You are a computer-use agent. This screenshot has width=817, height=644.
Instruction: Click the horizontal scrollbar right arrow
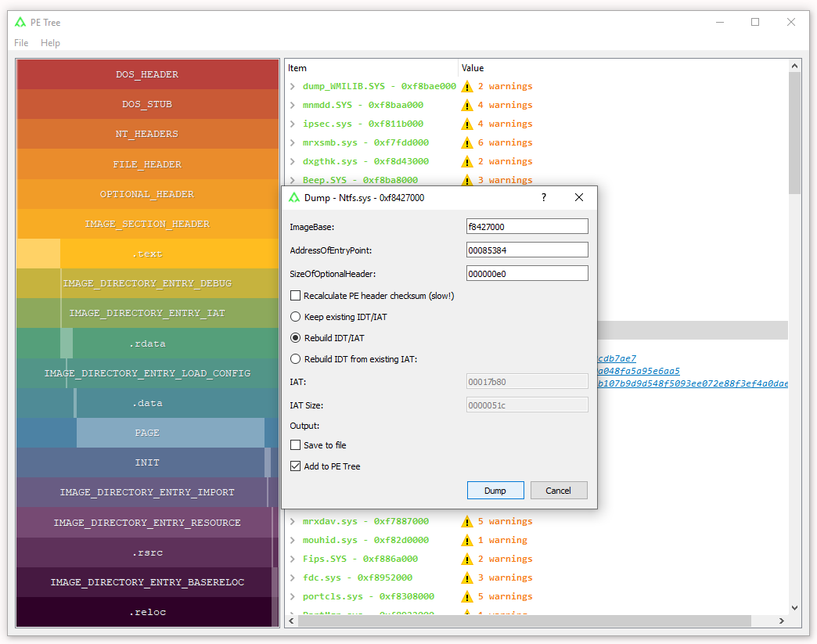[x=782, y=621]
